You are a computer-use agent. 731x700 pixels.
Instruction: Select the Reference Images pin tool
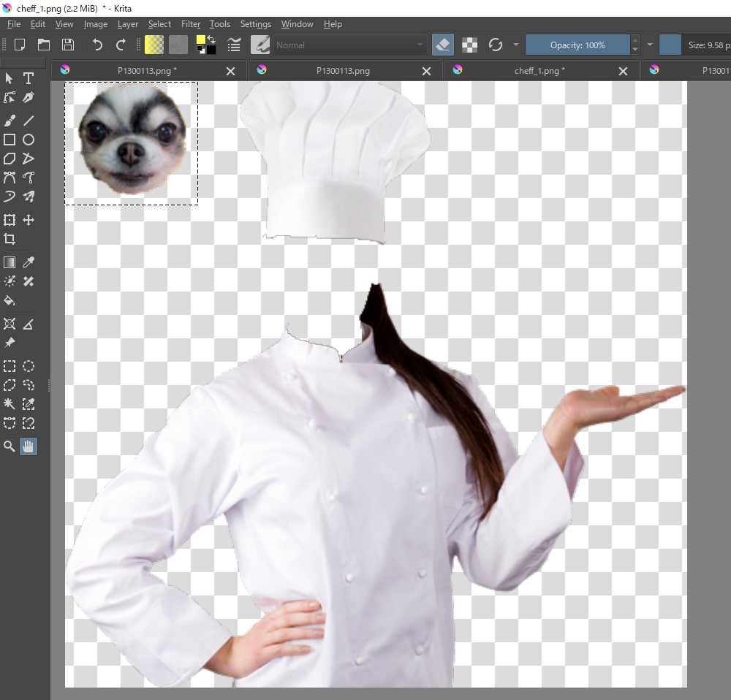[10, 343]
